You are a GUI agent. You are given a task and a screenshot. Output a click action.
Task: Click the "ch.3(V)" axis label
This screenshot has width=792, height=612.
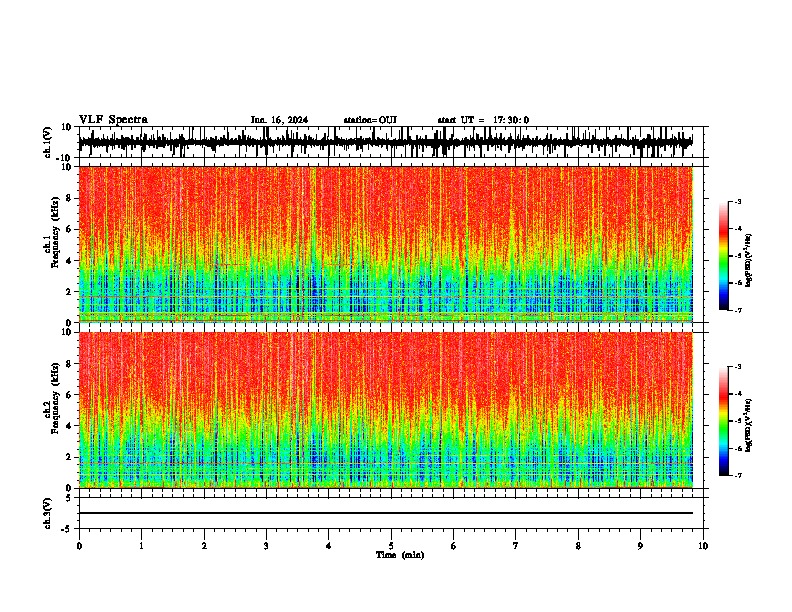[x=48, y=513]
